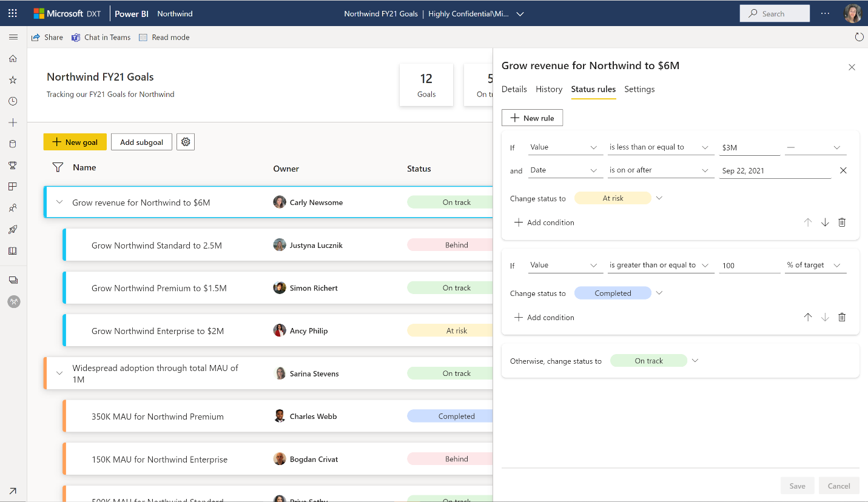
Task: Toggle the hamburger navigation menu
Action: click(13, 37)
